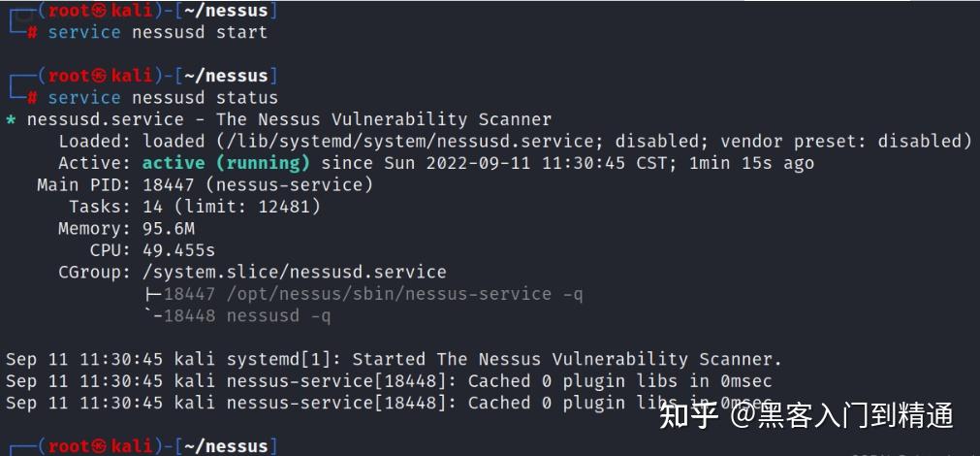Click the green asterisk before nessusd.service
The height and width of the screenshot is (456, 980).
pyautogui.click(x=11, y=120)
